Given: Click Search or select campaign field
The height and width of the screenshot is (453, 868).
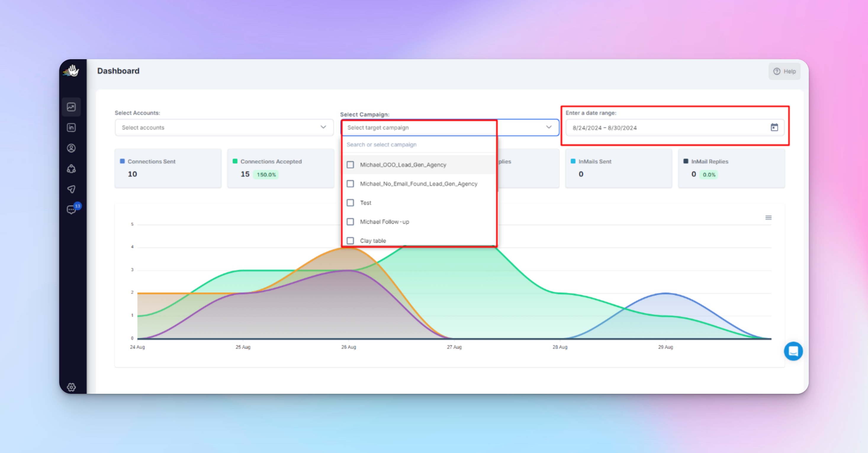Looking at the screenshot, I should point(418,144).
